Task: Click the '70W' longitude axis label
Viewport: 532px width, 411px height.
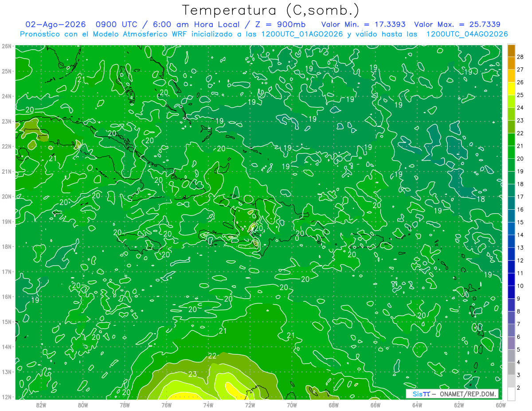Action: 292,405
